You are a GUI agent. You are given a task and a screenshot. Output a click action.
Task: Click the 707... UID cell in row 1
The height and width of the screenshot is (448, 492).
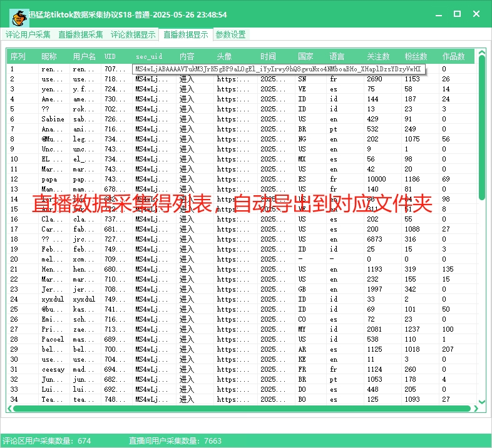coord(115,69)
